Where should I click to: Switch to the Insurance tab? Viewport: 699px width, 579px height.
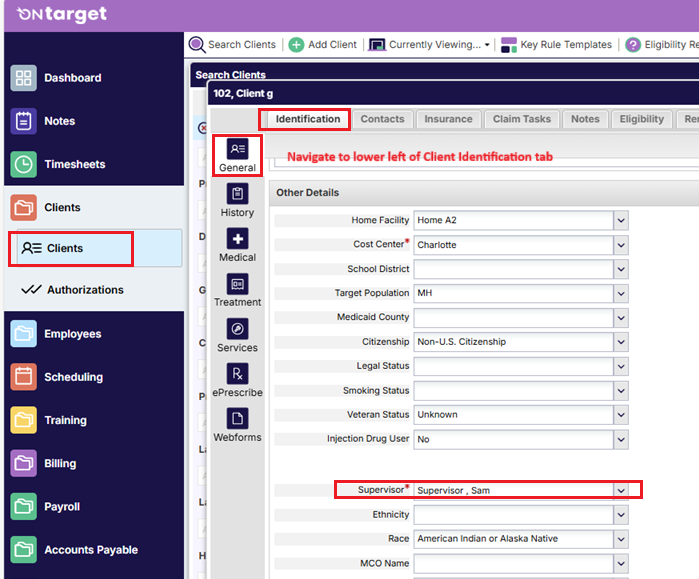click(x=448, y=119)
